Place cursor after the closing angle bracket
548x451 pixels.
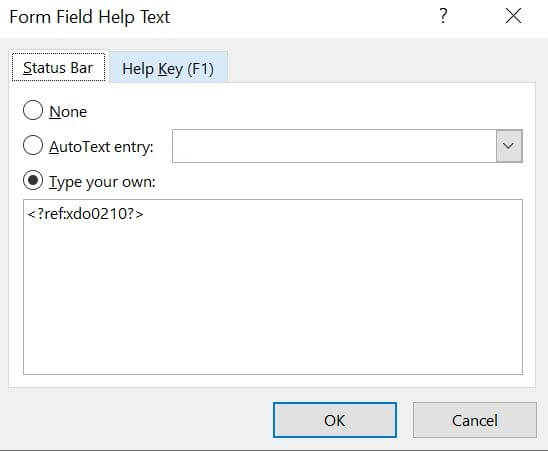pyautogui.click(x=145, y=214)
